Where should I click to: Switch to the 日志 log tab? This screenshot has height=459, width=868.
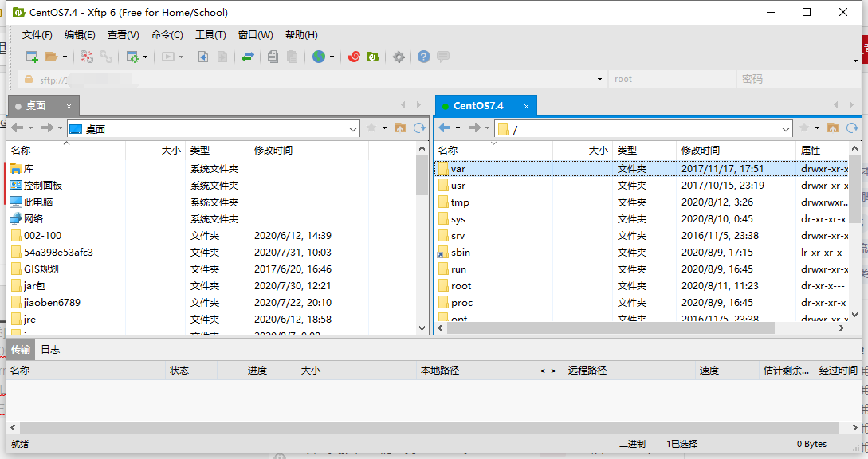50,349
